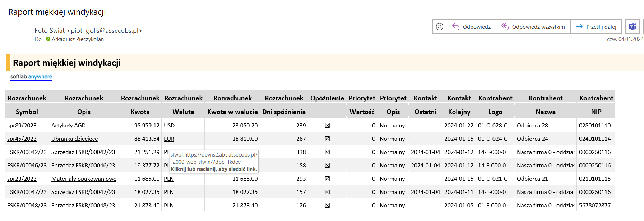Click the Raport miękkiej windykacji subject title
The width and height of the screenshot is (644, 221).
click(57, 12)
